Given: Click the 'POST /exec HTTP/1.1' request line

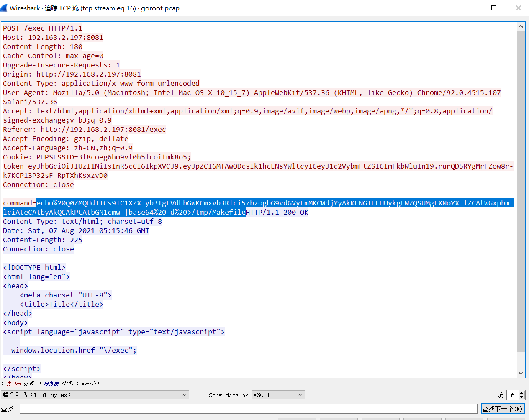Looking at the screenshot, I should tap(43, 28).
